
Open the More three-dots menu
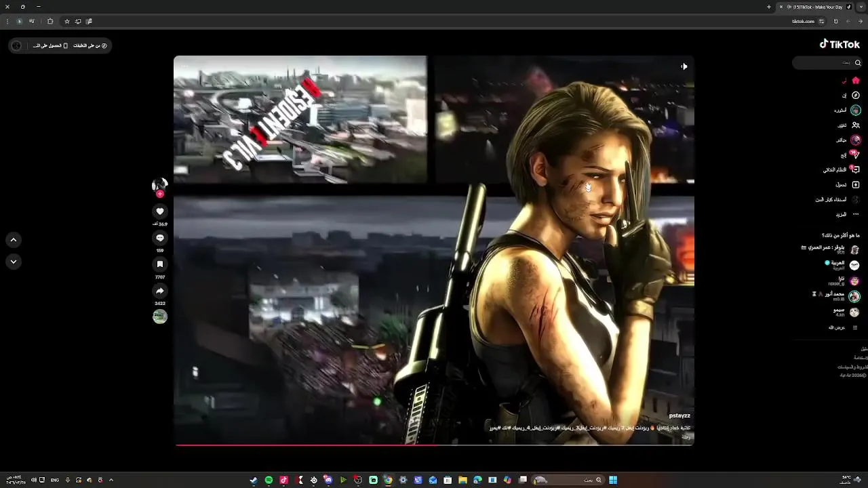tap(856, 214)
